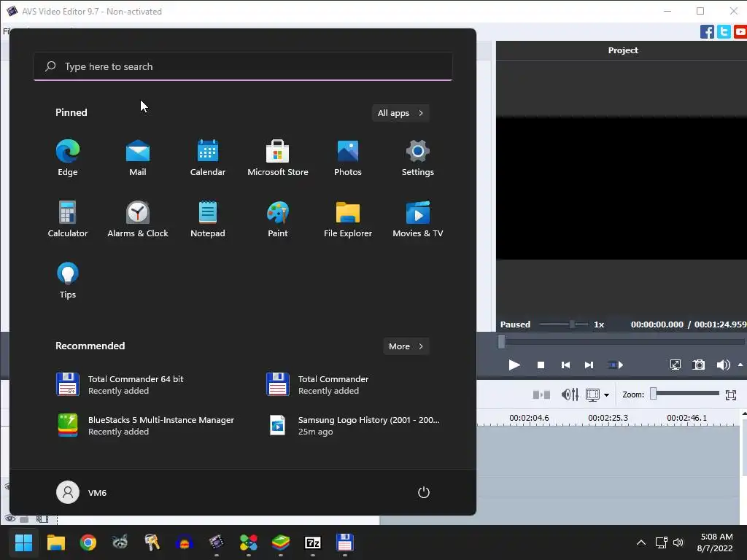Switch AVS preview to full screen
Image resolution: width=747 pixels, height=560 pixels.
point(675,365)
